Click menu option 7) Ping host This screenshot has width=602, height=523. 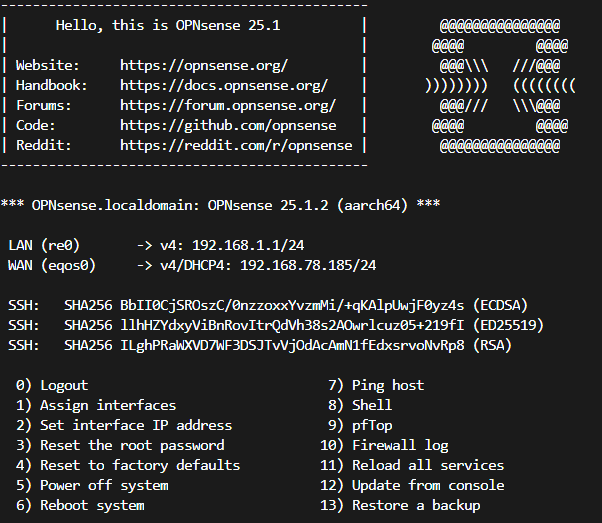376,385
